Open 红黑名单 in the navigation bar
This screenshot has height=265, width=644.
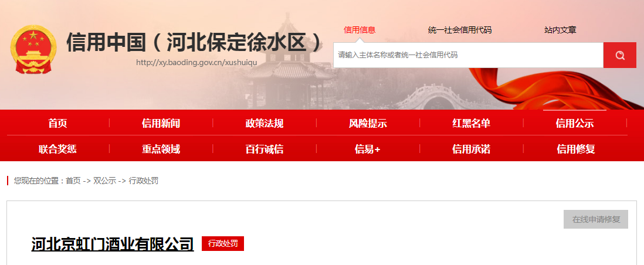[x=472, y=123]
